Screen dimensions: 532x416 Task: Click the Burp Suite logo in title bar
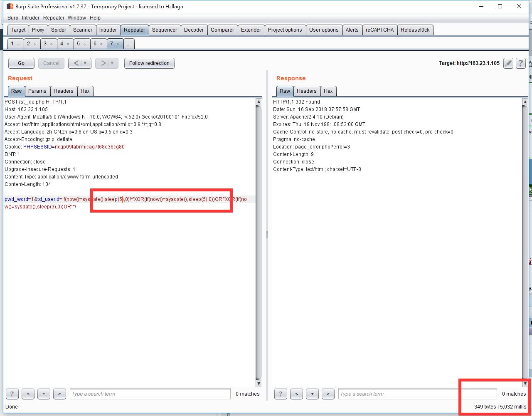pyautogui.click(x=10, y=6)
